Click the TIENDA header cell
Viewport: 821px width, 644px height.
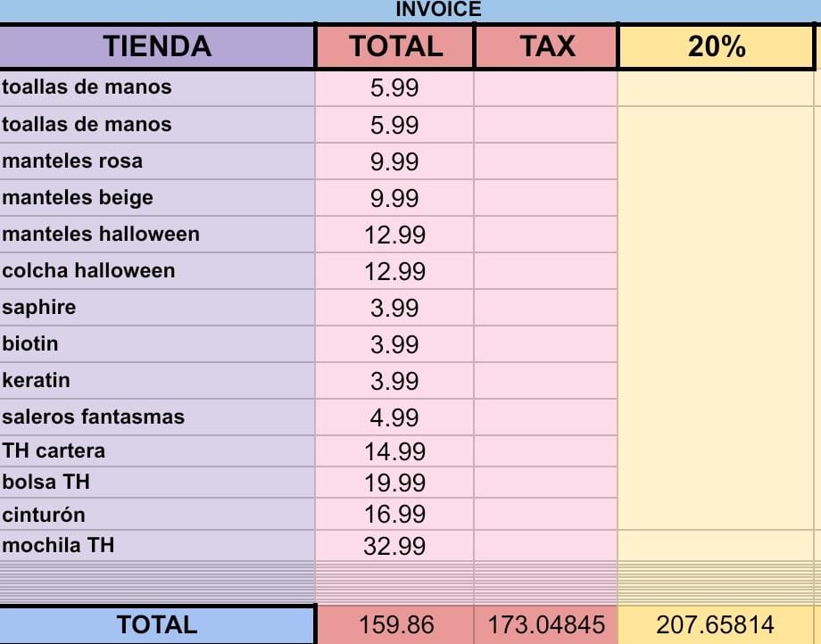pyautogui.click(x=157, y=46)
